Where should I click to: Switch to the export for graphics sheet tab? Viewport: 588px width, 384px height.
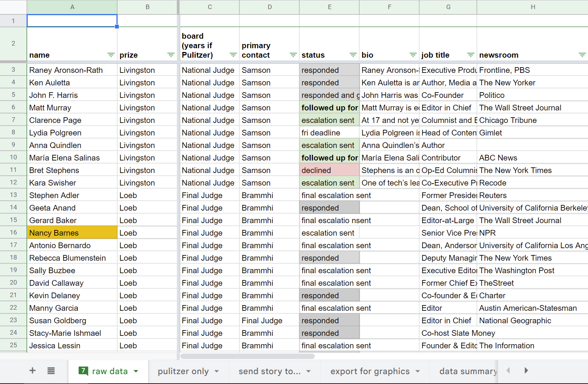[370, 371]
